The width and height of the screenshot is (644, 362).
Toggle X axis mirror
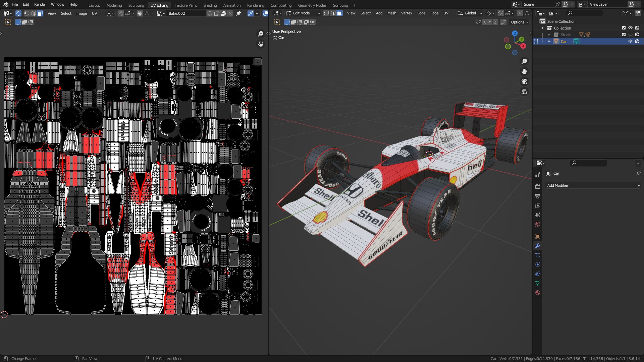[484, 22]
